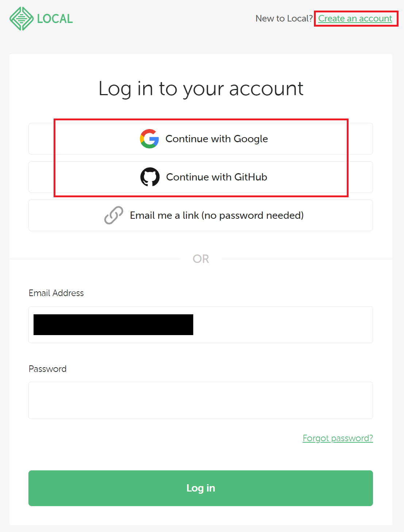Open the Forgot password? link

click(338, 438)
